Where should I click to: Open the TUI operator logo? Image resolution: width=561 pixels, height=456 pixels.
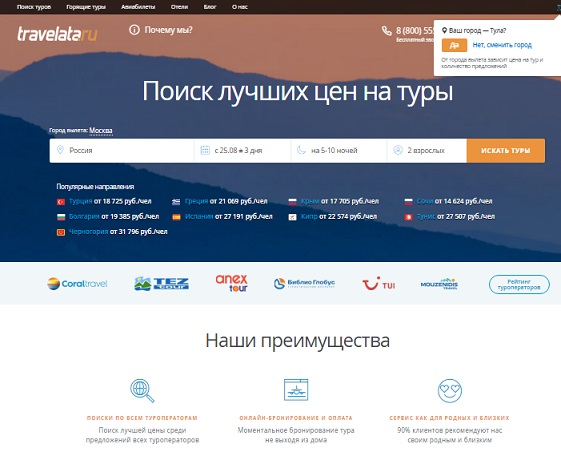379,284
